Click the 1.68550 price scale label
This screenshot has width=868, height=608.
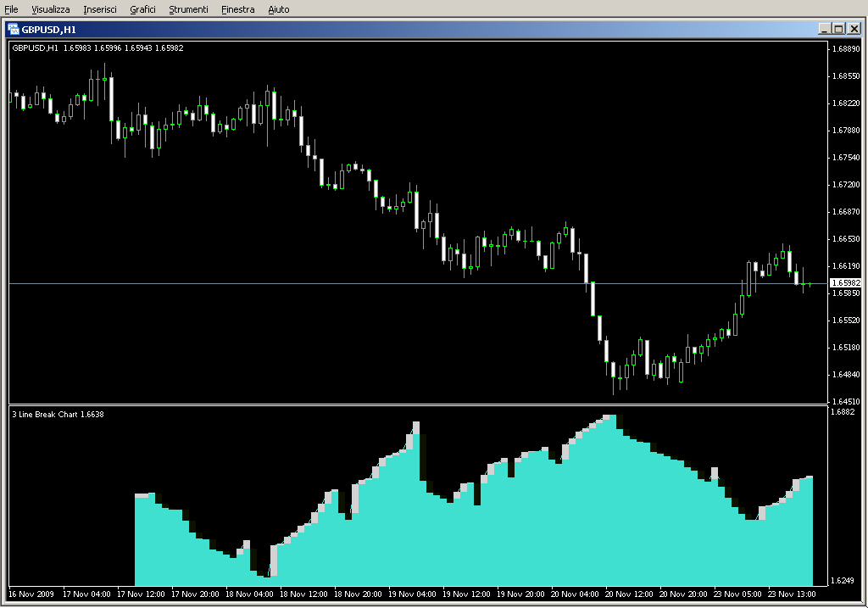[847, 75]
